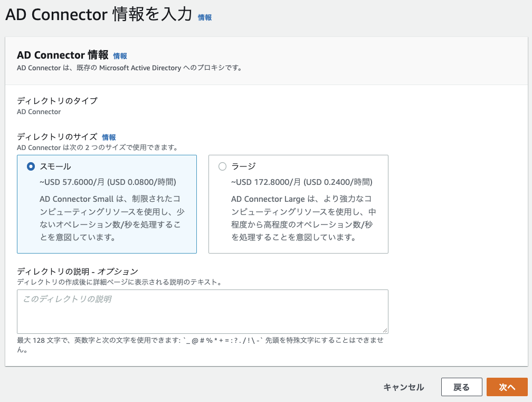Select the ラージ directory size radio button
The image size is (532, 402).
[222, 166]
